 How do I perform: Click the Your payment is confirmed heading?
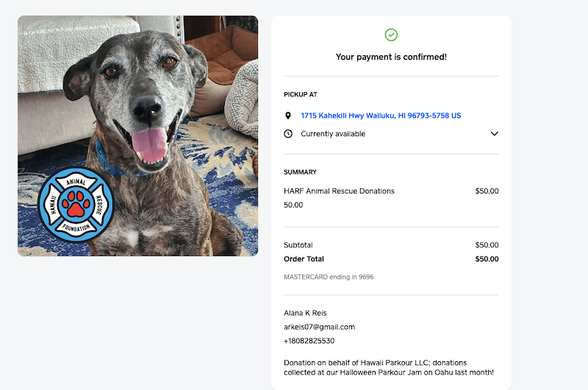(391, 57)
